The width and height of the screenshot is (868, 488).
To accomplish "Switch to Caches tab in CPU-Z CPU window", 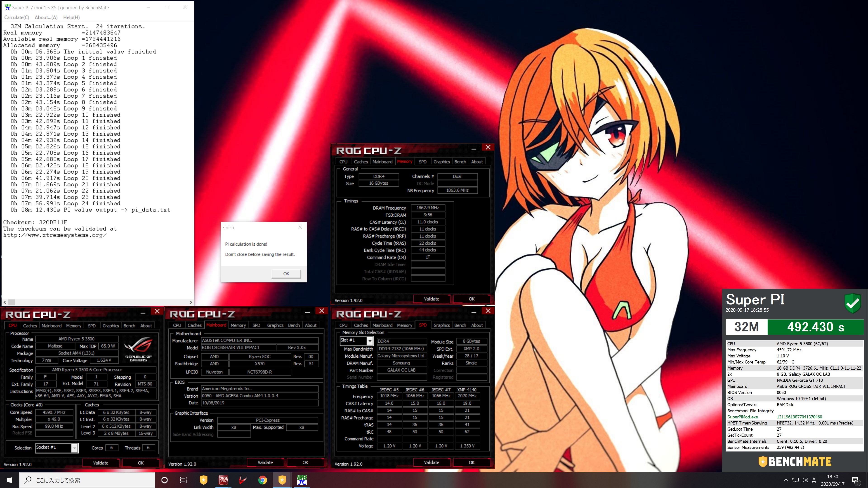I will pyautogui.click(x=30, y=326).
